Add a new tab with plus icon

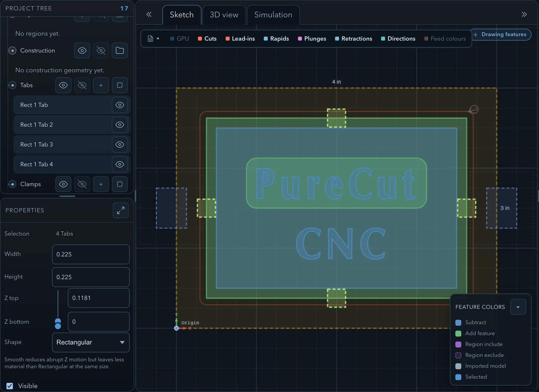[x=101, y=85]
